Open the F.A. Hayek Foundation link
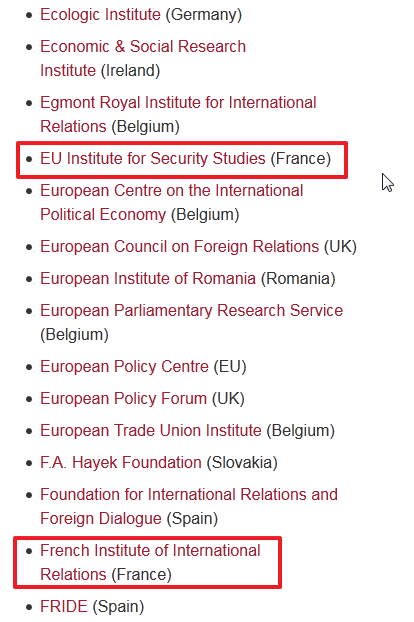 pyautogui.click(x=121, y=463)
